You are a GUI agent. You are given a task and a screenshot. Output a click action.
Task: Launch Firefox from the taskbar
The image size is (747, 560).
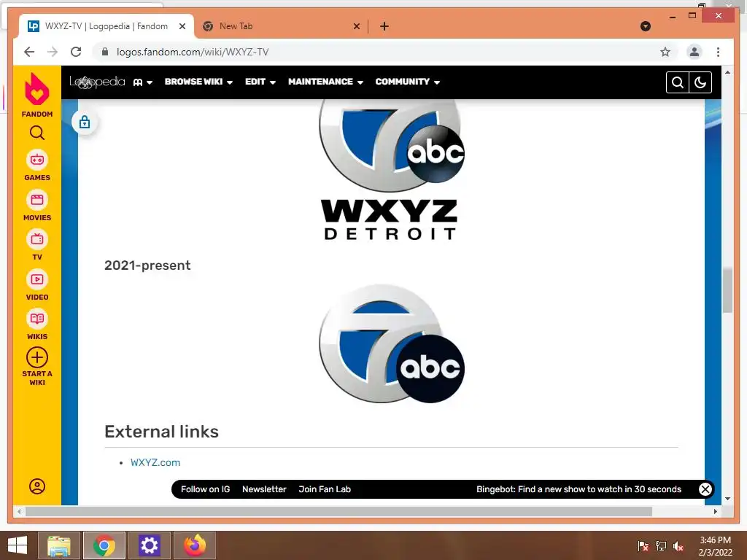[x=195, y=545]
